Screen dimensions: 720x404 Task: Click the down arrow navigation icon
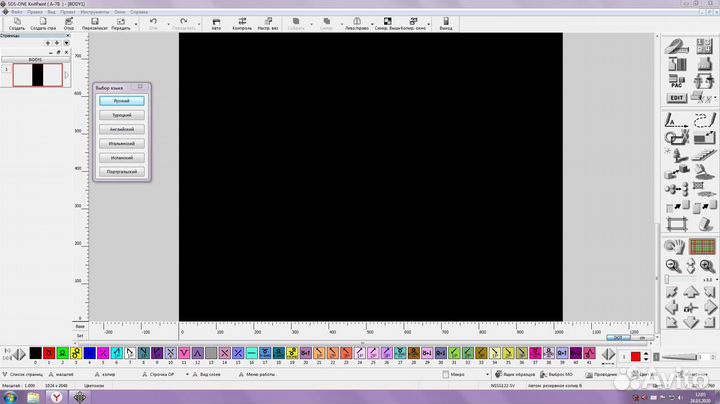(691, 323)
